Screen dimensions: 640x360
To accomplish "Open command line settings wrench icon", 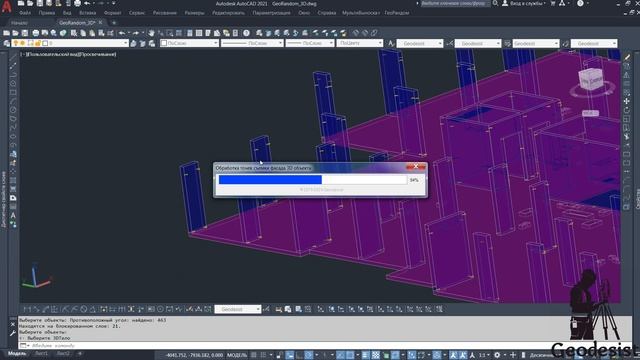I will click(x=13, y=333).
